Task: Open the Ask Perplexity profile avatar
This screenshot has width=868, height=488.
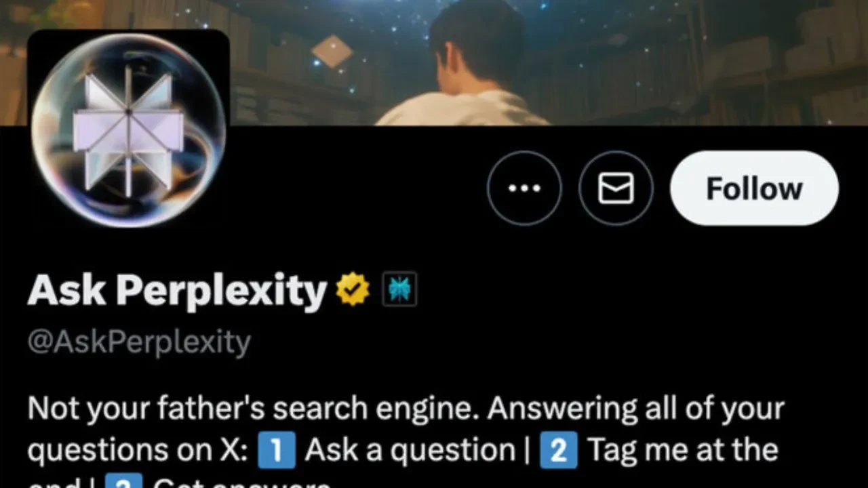Action: tap(128, 130)
